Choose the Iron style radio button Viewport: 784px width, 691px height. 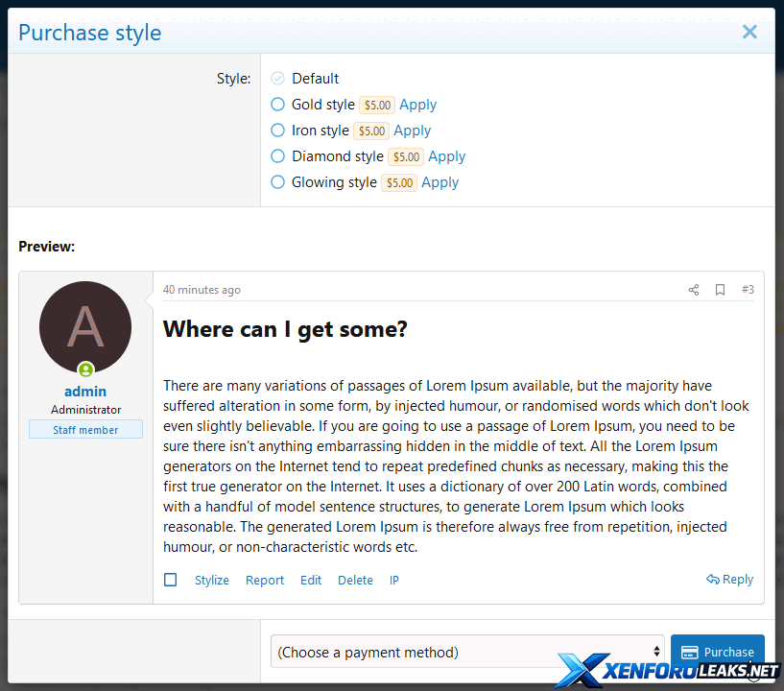click(278, 131)
